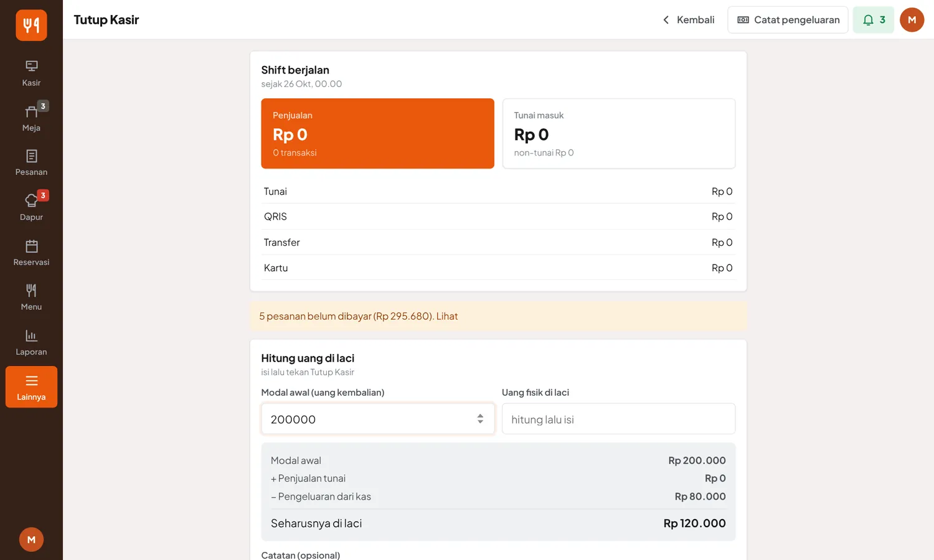Screen dimensions: 934x560
Task: Open the Reservasi calendar
Action: (31, 253)
